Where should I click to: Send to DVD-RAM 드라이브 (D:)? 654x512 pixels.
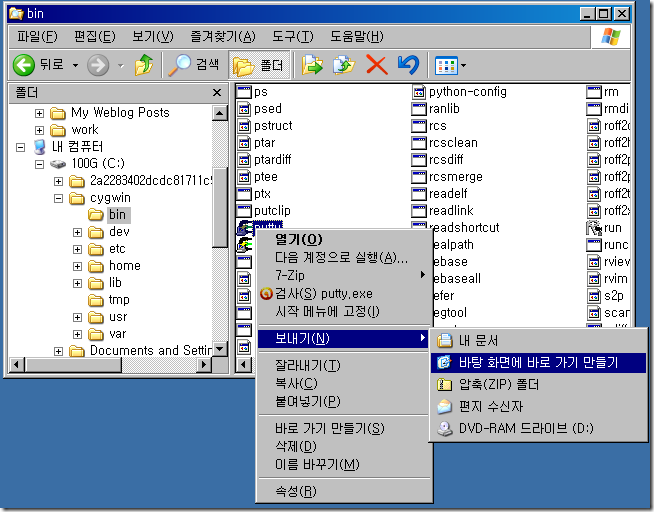tap(538, 428)
